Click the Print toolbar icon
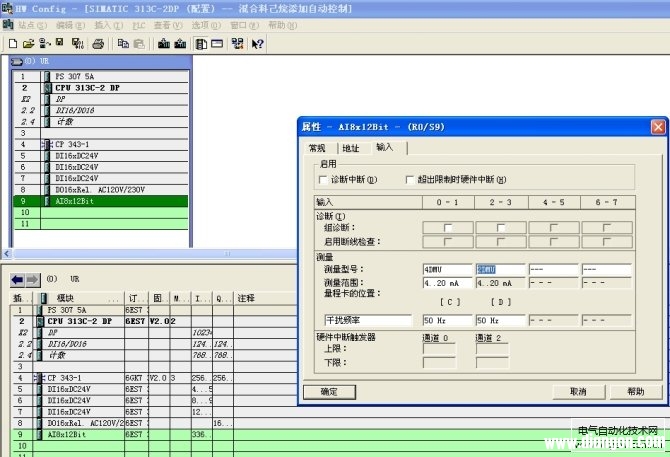 98,44
